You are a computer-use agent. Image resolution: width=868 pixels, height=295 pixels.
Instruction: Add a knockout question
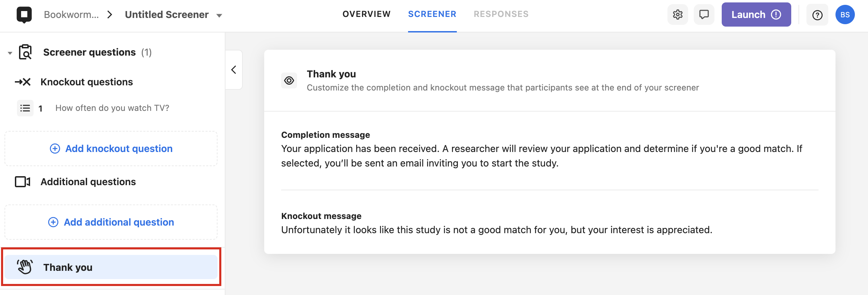[x=111, y=149]
